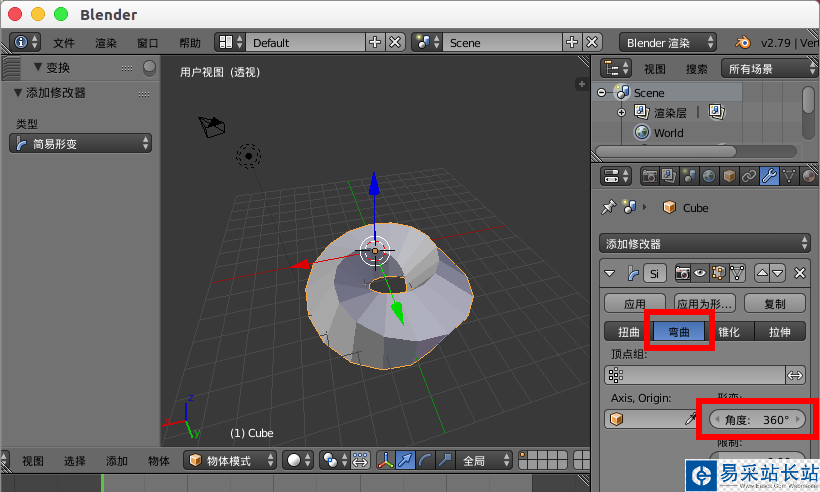Click the 应用 apply button
Image resolution: width=820 pixels, height=492 pixels.
point(635,303)
